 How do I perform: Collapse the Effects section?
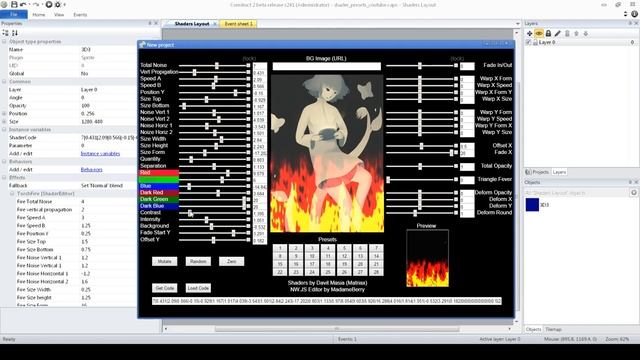pos(4,178)
